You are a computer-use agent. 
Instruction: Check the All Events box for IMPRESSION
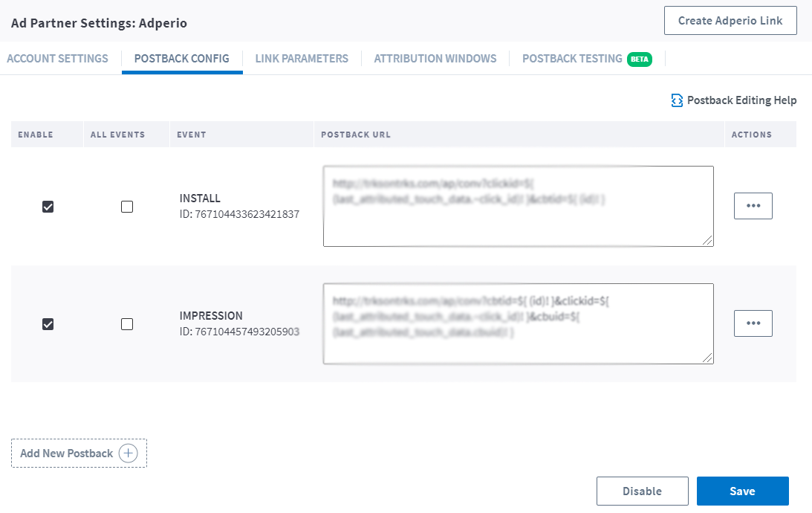click(x=127, y=324)
